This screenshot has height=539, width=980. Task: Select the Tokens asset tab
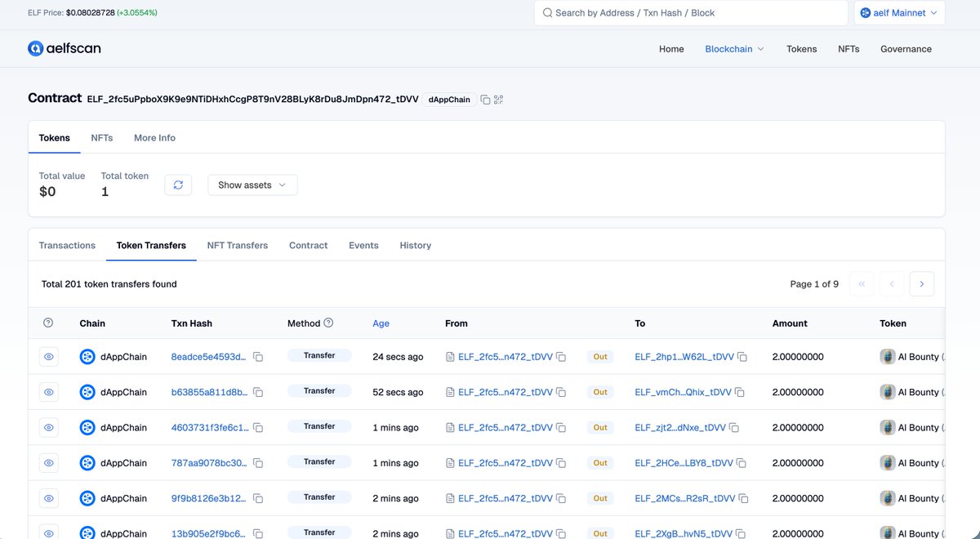[x=55, y=138]
